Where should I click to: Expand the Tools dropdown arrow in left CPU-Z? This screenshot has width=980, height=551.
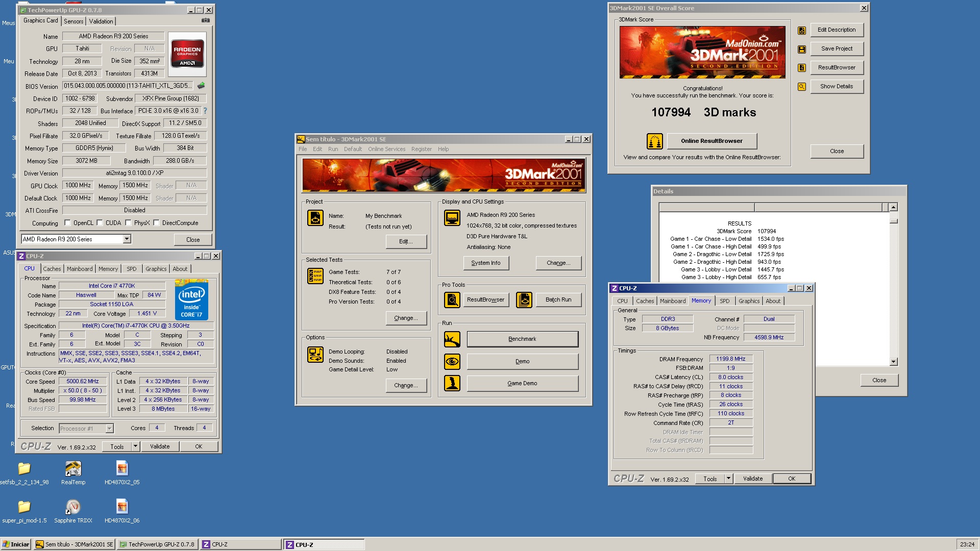click(135, 446)
